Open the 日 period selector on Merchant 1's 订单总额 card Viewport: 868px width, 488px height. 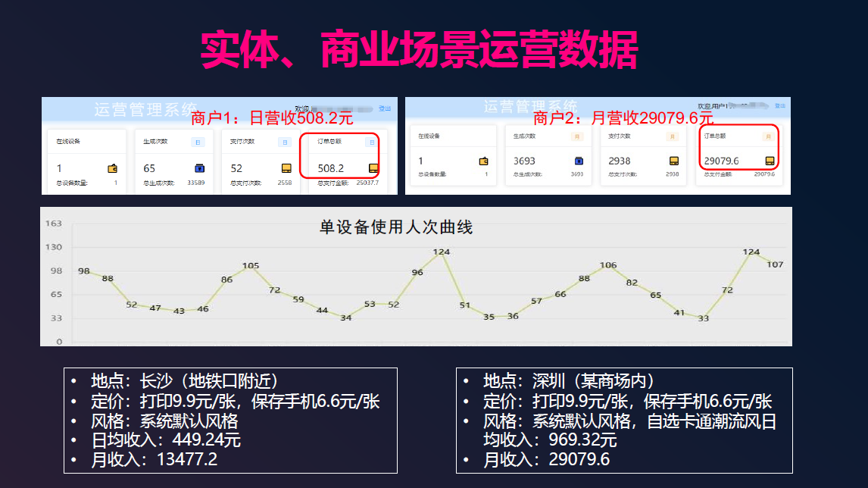(372, 142)
